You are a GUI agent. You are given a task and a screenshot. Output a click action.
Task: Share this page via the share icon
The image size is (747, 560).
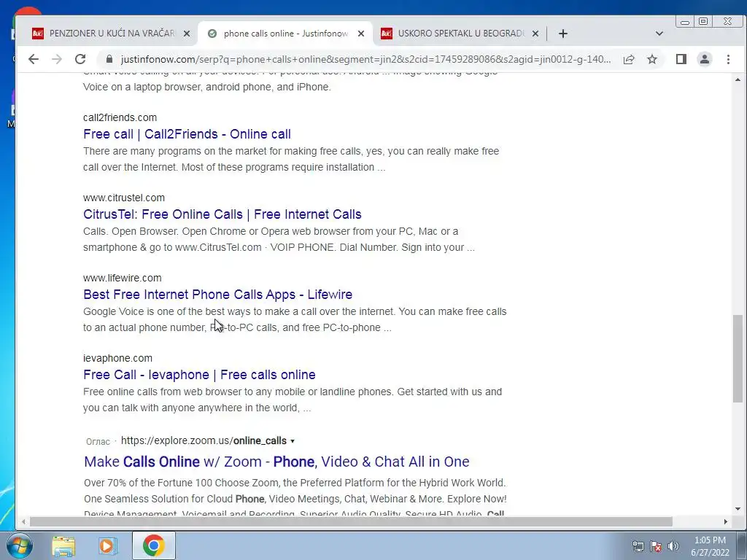[629, 59]
